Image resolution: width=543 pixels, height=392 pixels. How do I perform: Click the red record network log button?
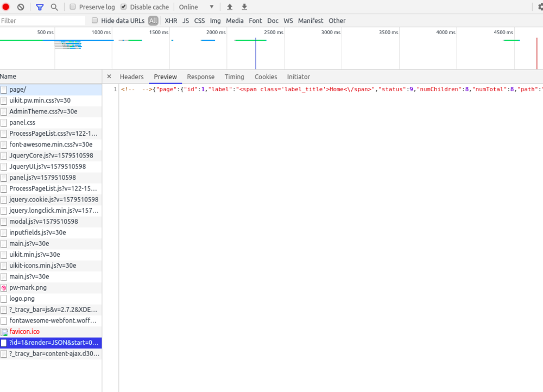(6, 7)
